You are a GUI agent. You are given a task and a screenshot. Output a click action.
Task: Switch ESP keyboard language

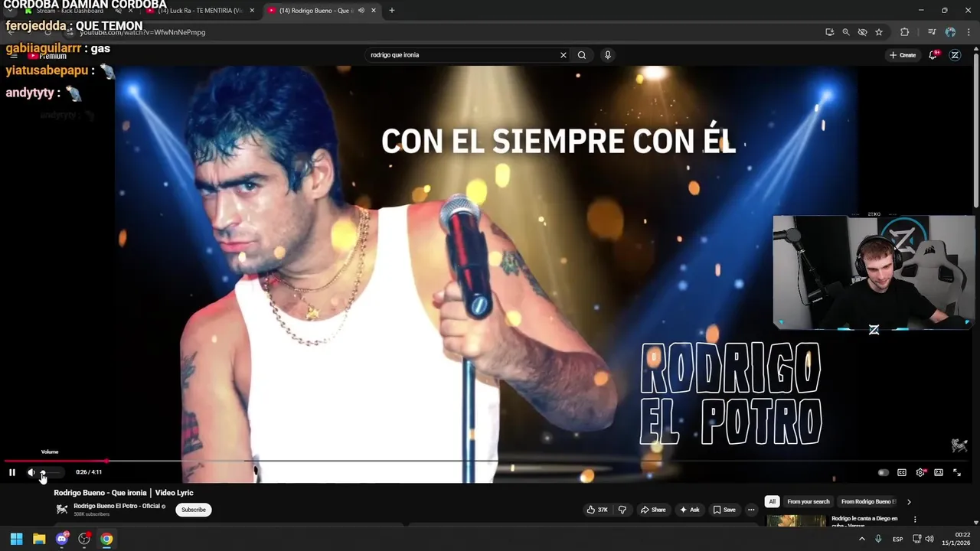coord(897,539)
